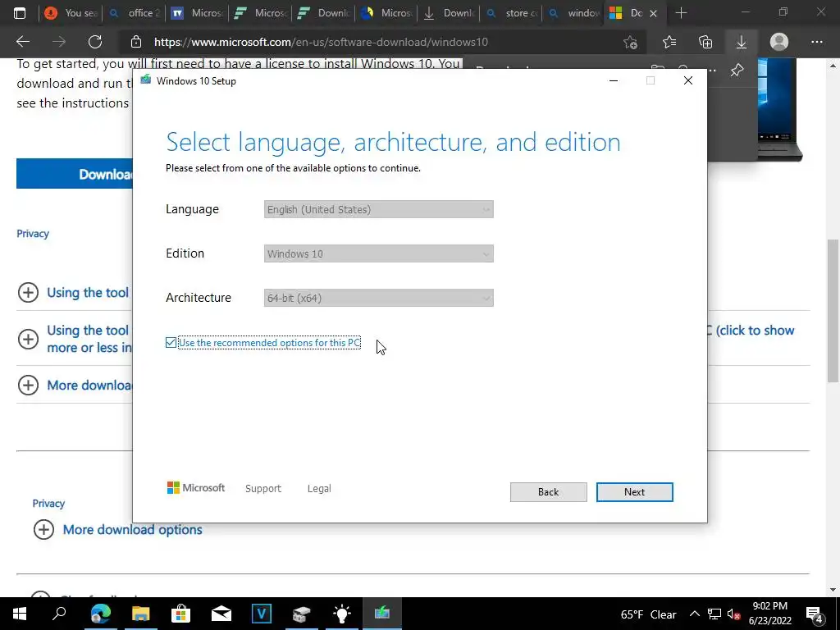This screenshot has width=840, height=630.
Task: Open the Support link in Setup
Action: 263,489
